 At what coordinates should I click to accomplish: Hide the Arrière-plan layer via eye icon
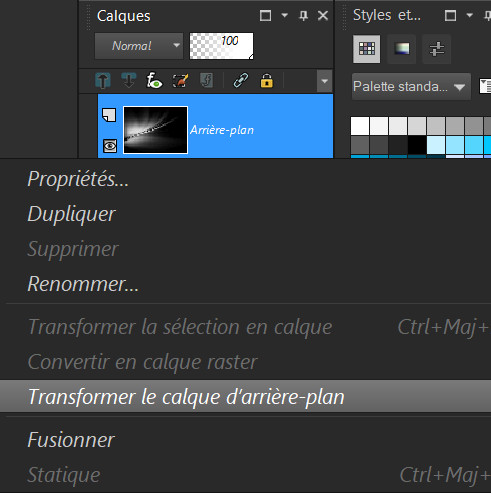pos(110,146)
